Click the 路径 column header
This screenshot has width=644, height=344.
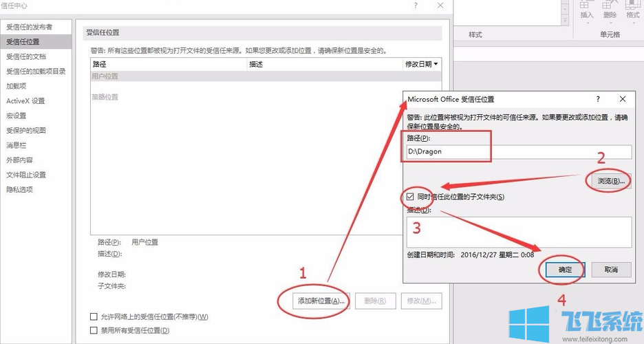coord(169,64)
